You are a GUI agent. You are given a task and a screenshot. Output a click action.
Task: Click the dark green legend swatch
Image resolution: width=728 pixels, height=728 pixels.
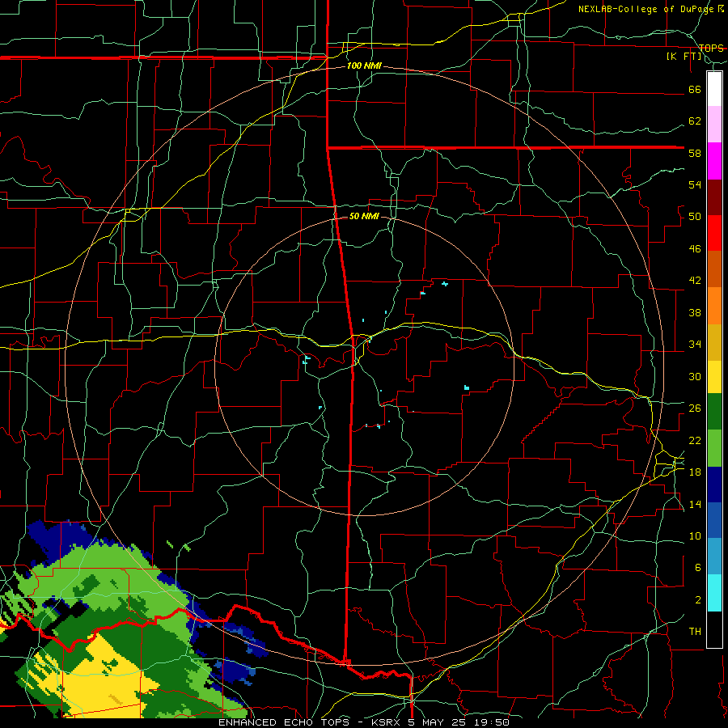714,412
